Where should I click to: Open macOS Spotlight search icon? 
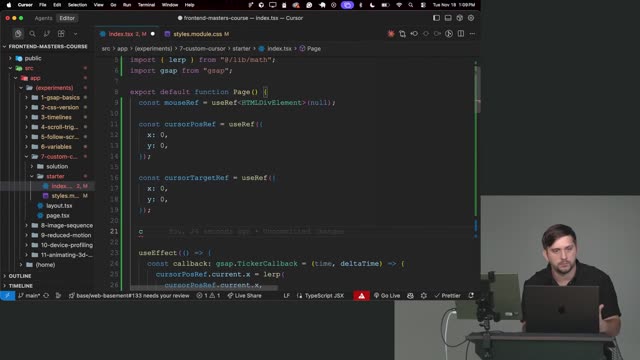pyautogui.click(x=411, y=5)
